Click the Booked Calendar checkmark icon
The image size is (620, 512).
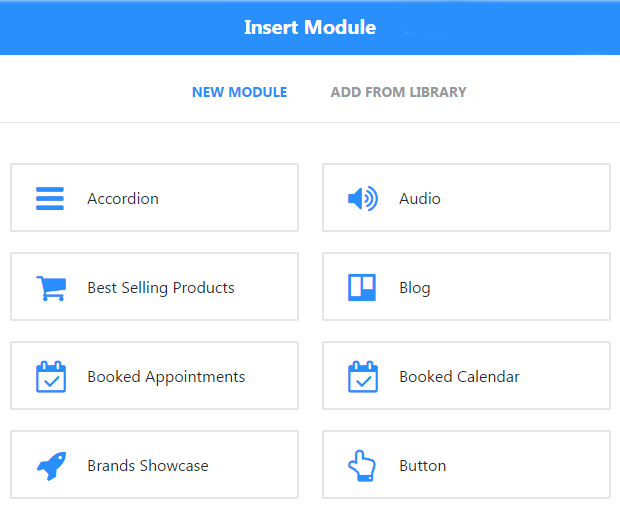tap(363, 377)
